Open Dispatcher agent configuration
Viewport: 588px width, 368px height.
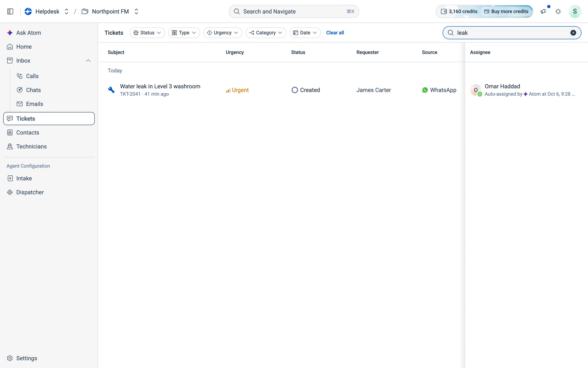(x=49, y=192)
